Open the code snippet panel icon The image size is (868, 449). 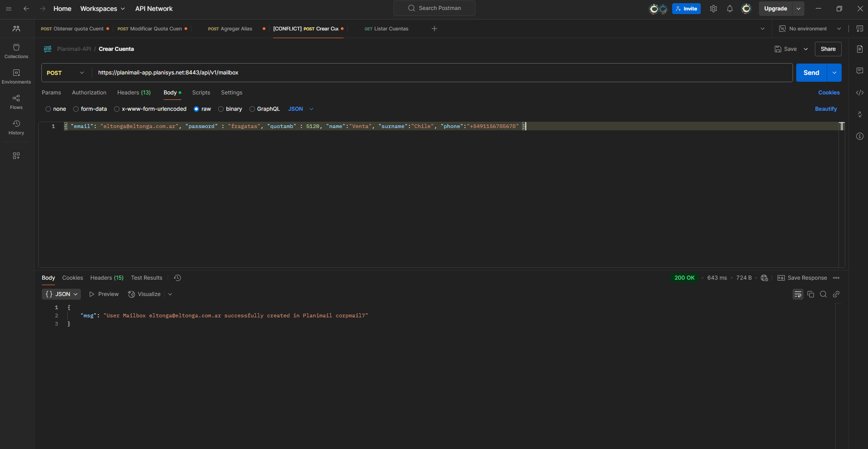pyautogui.click(x=860, y=93)
